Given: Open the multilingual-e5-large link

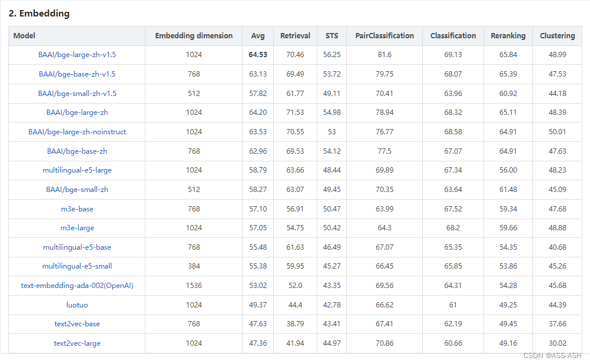Looking at the screenshot, I should (x=77, y=170).
